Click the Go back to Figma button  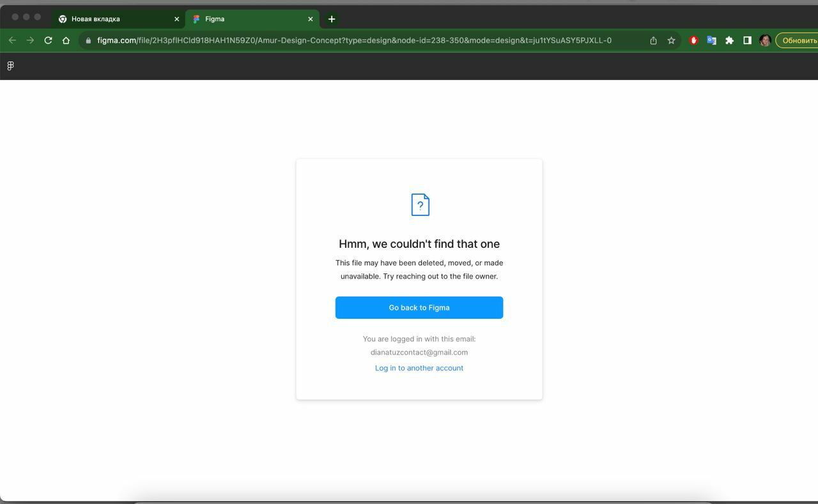[x=419, y=307]
